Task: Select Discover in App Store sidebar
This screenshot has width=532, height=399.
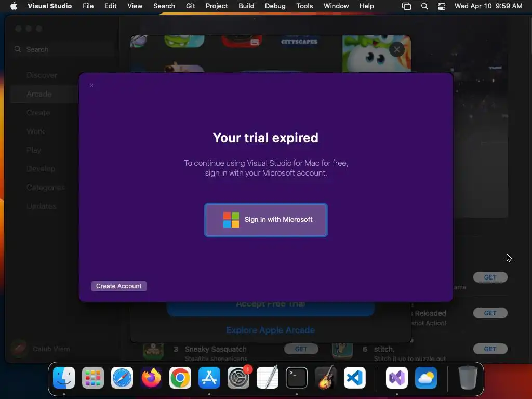Action: [42, 75]
